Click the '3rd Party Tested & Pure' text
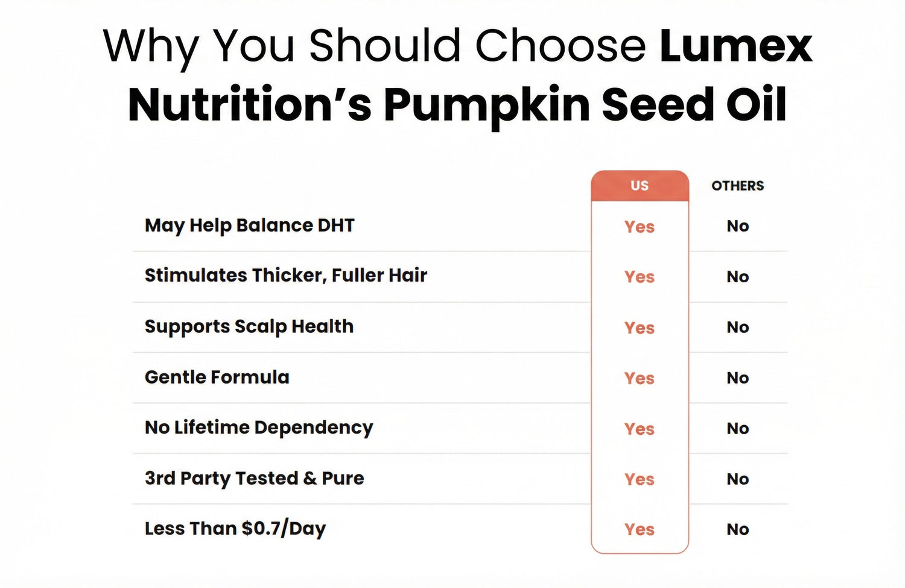905x588 pixels. tap(254, 478)
